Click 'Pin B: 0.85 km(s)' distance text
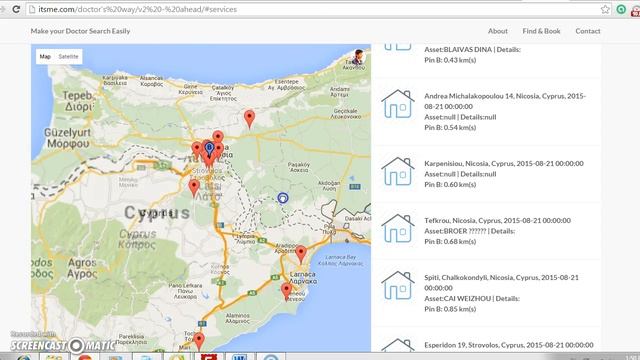 [x=450, y=309]
